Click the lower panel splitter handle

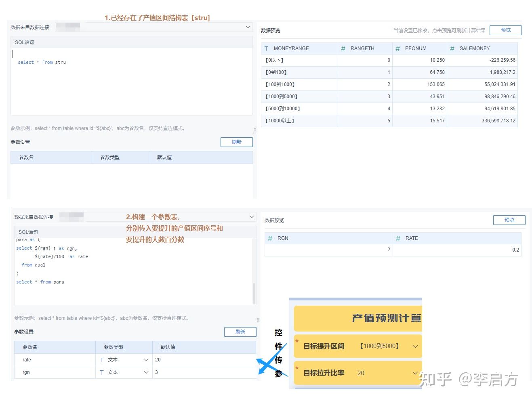click(258, 321)
